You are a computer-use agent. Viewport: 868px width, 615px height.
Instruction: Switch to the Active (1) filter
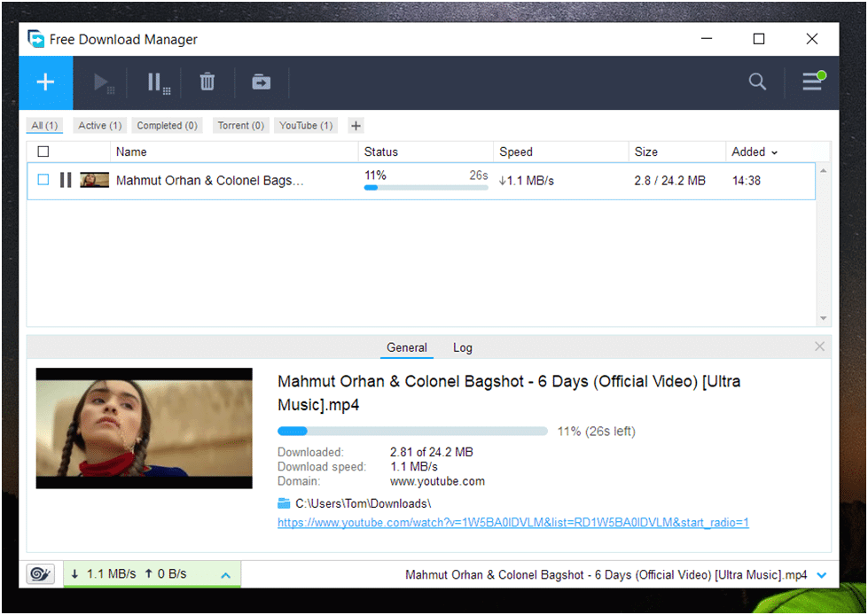point(99,126)
